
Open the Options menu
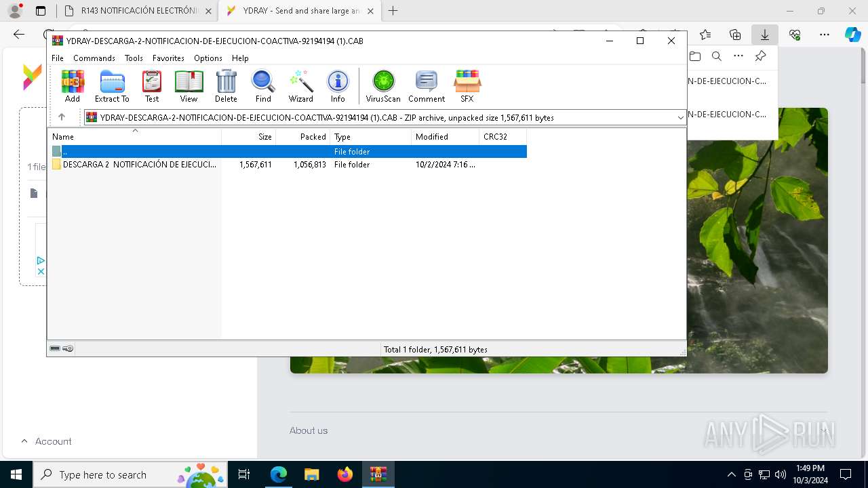(x=208, y=58)
